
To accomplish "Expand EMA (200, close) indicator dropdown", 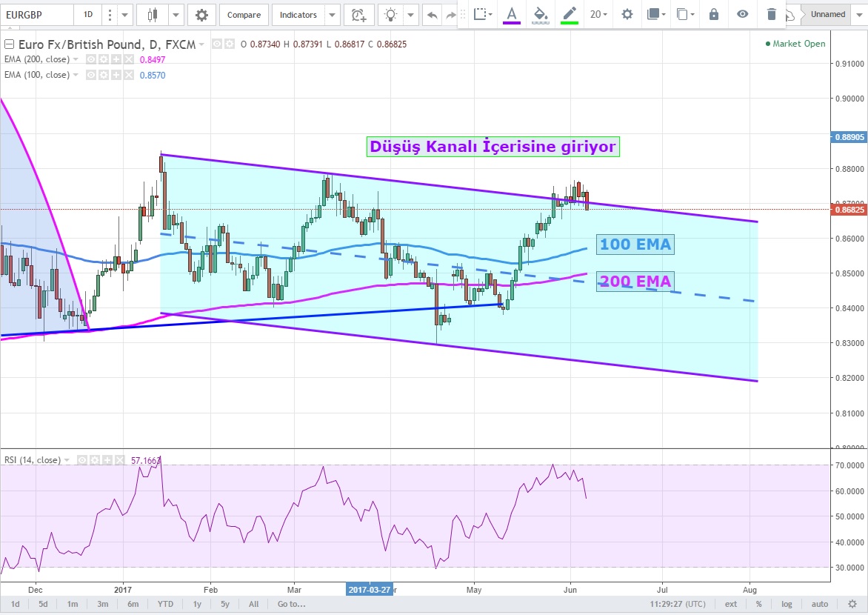I will pos(76,59).
